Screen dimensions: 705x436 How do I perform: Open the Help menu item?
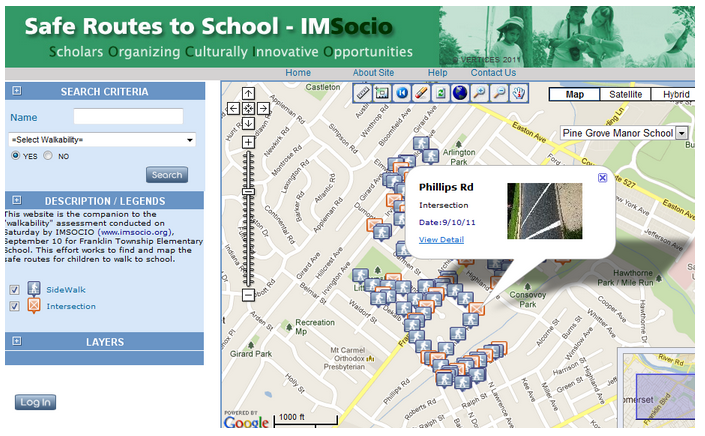(x=437, y=73)
